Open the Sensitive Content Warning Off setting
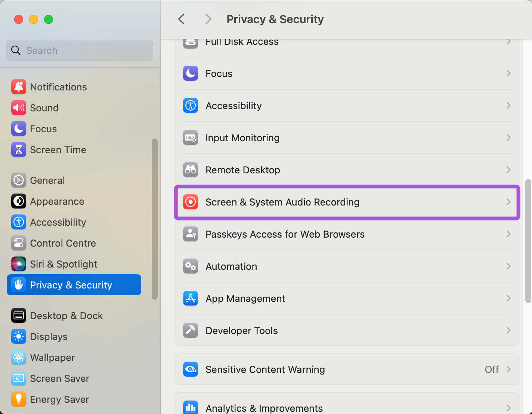The width and height of the screenshot is (532, 414). click(x=347, y=369)
